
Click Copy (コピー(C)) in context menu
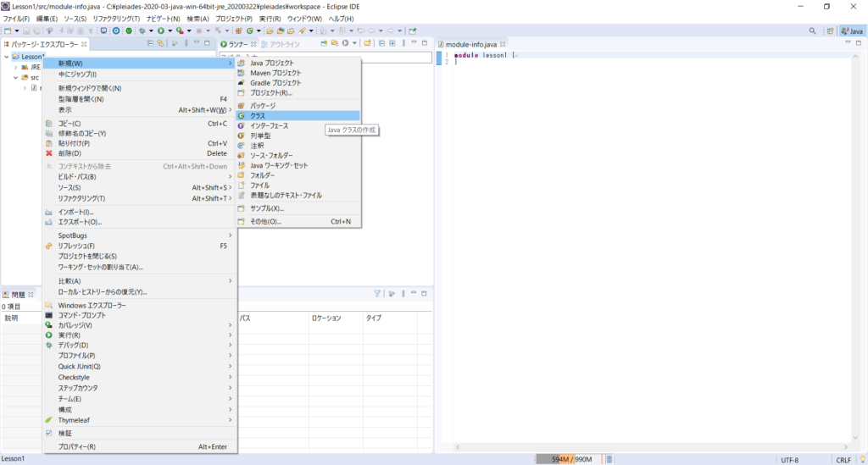[x=140, y=124]
